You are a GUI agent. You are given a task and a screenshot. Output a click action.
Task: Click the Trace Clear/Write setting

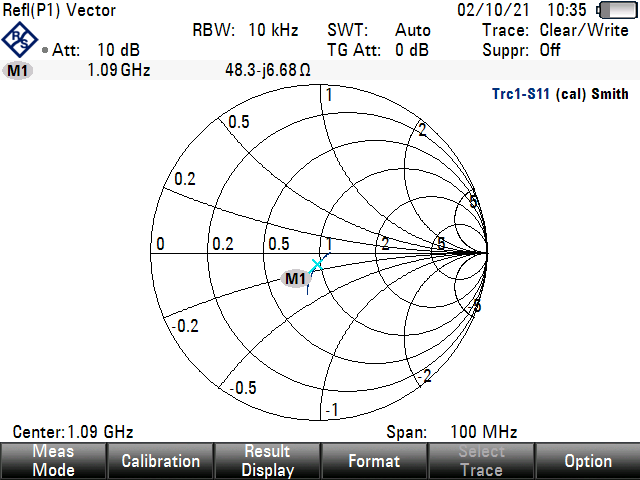(x=556, y=30)
